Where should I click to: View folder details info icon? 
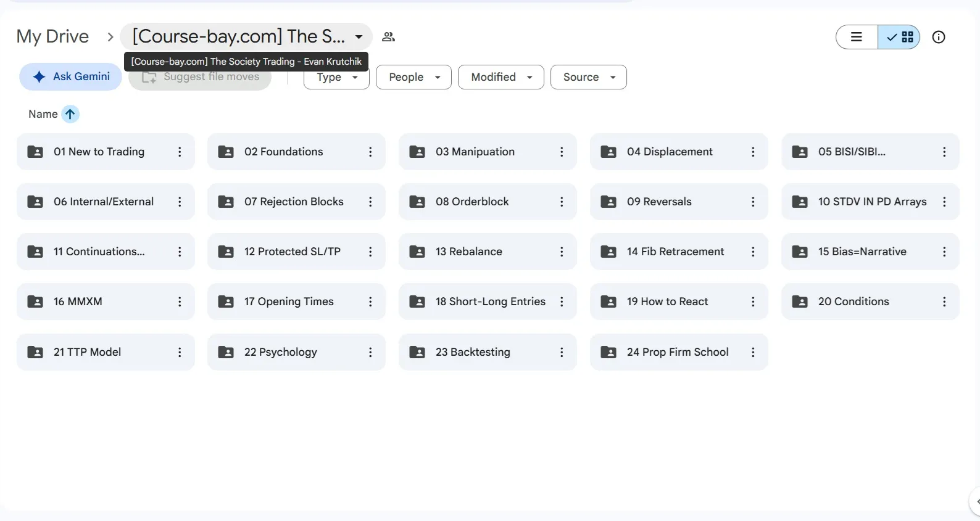939,37
